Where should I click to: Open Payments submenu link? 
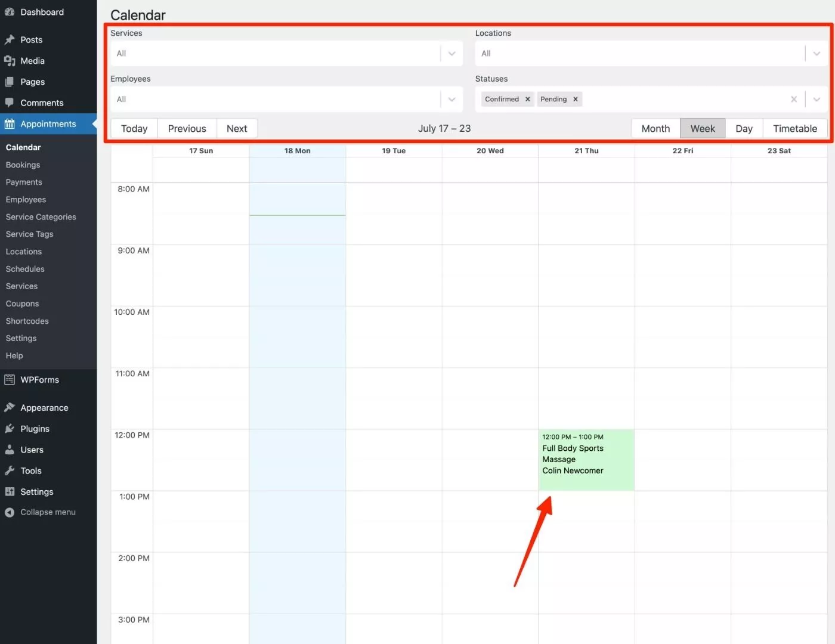24,182
